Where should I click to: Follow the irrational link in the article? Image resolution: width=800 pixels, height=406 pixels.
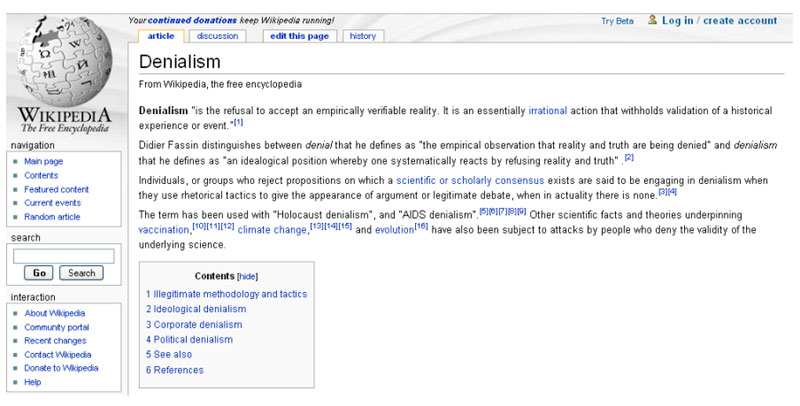[x=550, y=111]
